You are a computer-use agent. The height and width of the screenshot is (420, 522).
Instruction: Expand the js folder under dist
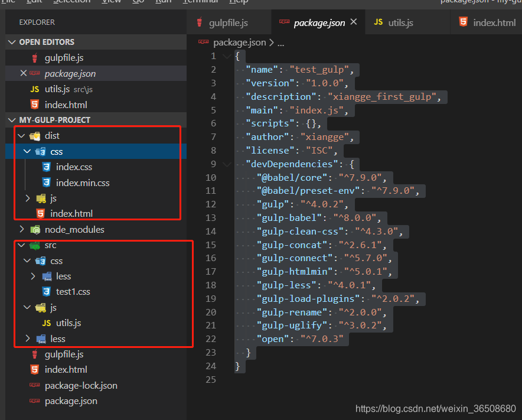[28, 198]
